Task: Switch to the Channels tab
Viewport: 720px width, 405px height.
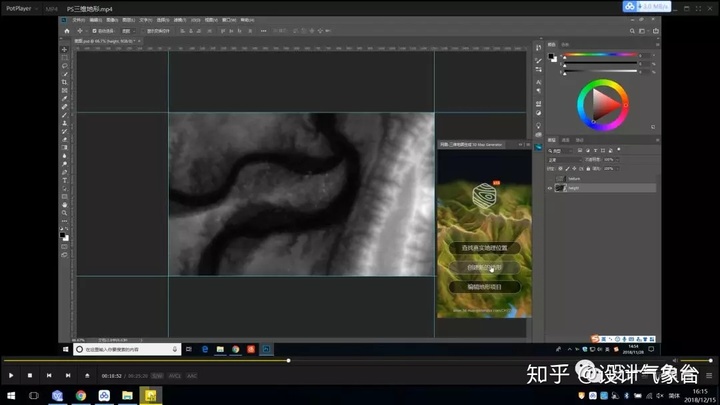Action: [566, 140]
